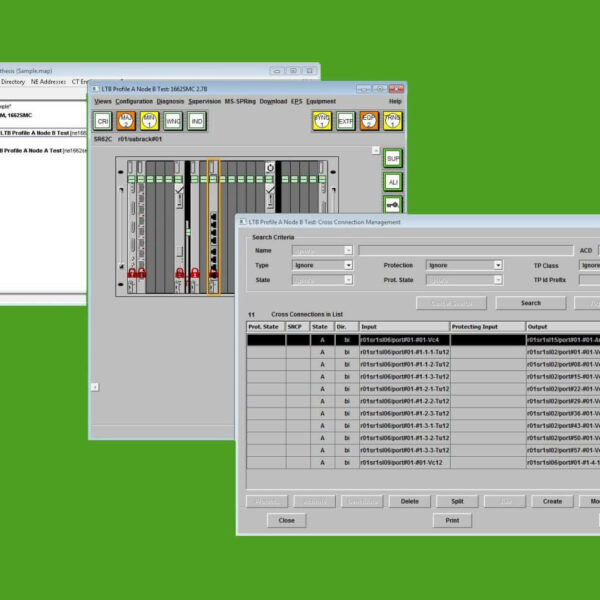Open the IND indeterminate alarm indicator
The height and width of the screenshot is (600, 600).
197,121
